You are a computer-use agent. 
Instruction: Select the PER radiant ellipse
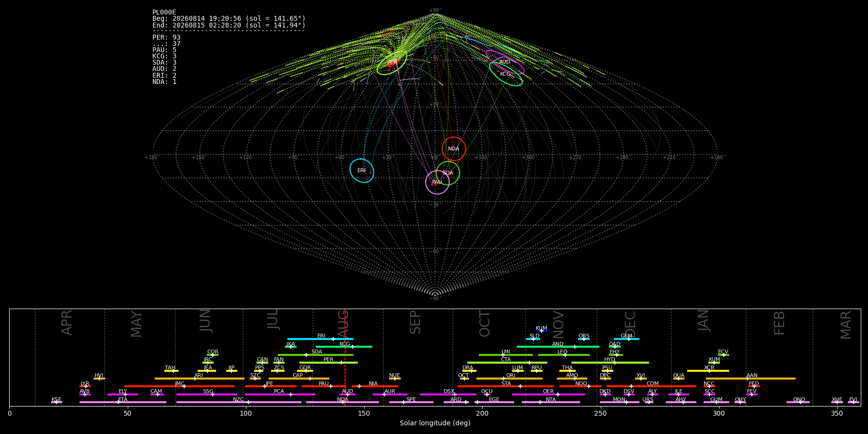pyautogui.click(x=392, y=63)
